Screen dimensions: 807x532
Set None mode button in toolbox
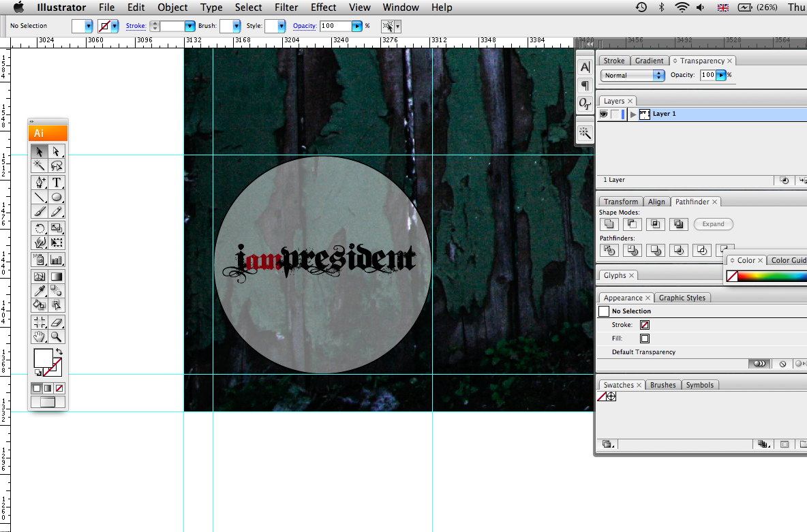[x=59, y=388]
